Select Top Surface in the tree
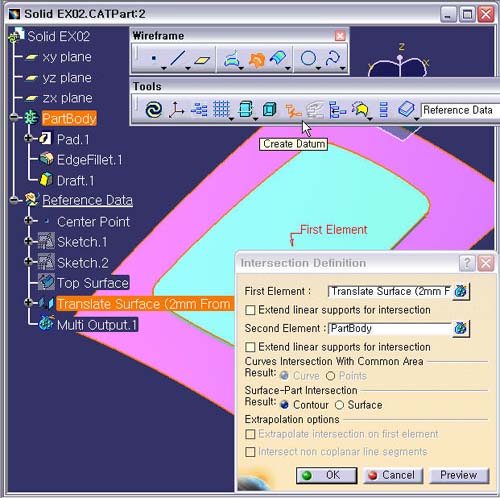 point(93,283)
